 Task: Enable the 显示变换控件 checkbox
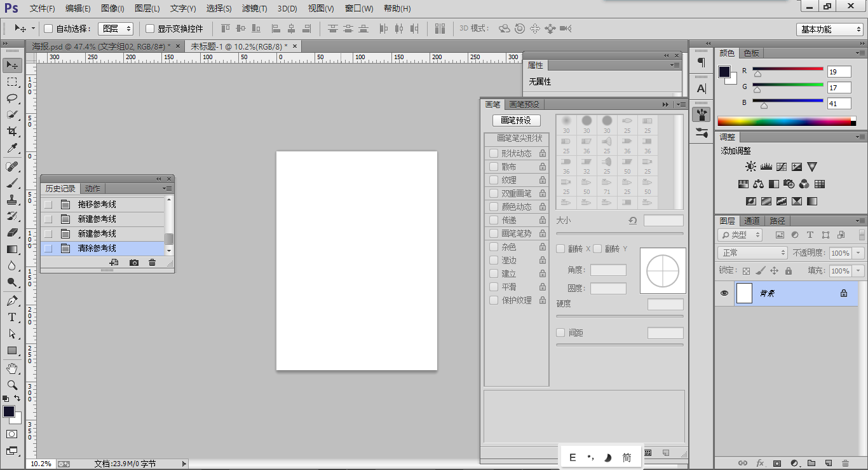coord(150,29)
